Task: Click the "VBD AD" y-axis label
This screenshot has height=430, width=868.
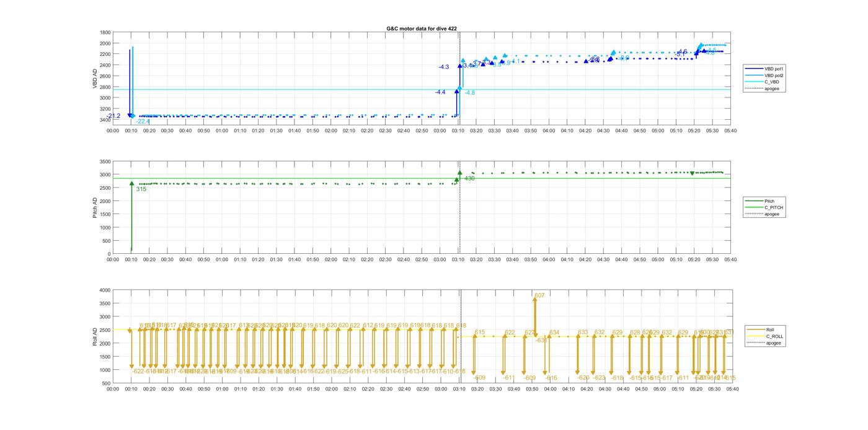Action: [x=95, y=78]
